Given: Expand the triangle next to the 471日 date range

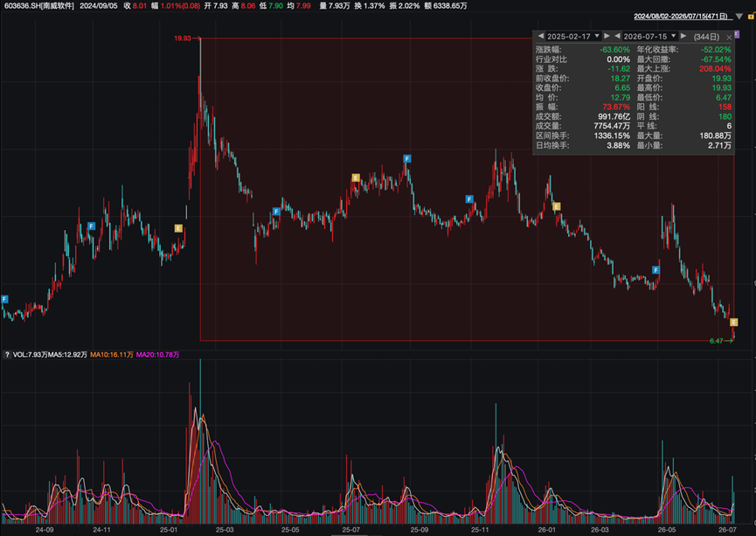Looking at the screenshot, I should 739,17.
